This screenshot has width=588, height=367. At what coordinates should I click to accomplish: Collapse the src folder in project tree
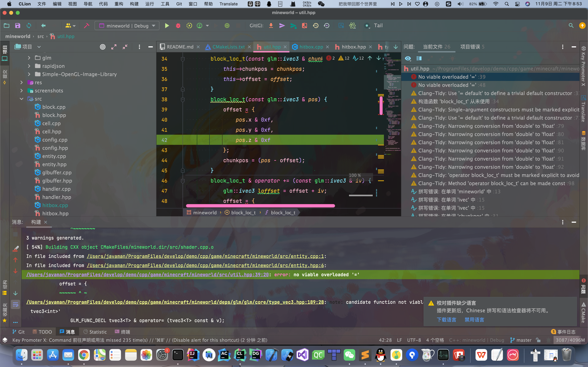coord(22,99)
